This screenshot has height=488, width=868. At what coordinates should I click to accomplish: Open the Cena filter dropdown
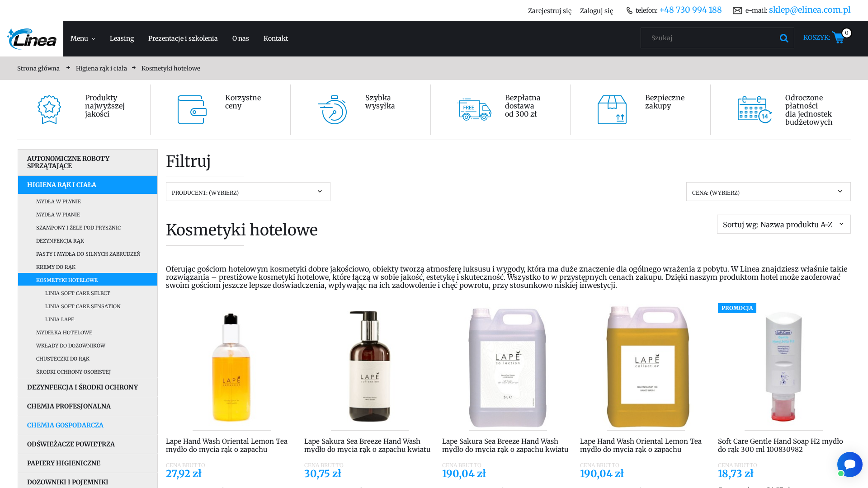[x=769, y=192]
